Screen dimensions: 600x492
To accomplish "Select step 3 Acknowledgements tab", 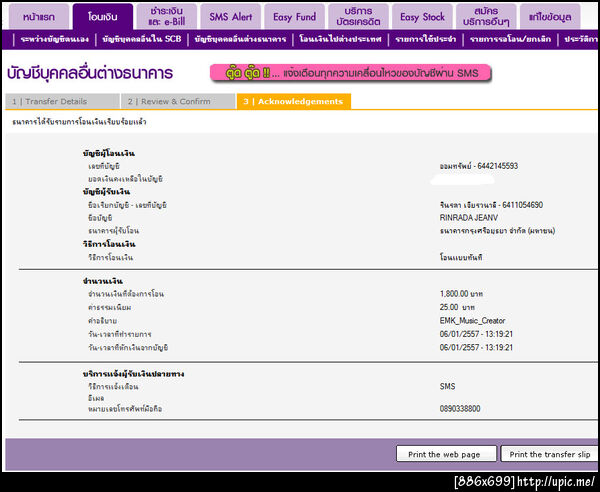I will click(293, 101).
